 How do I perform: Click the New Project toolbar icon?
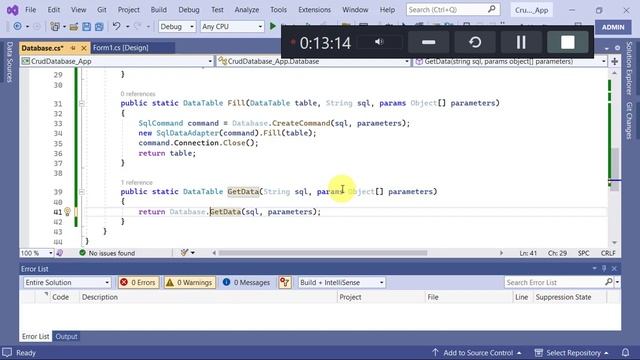pos(54,27)
